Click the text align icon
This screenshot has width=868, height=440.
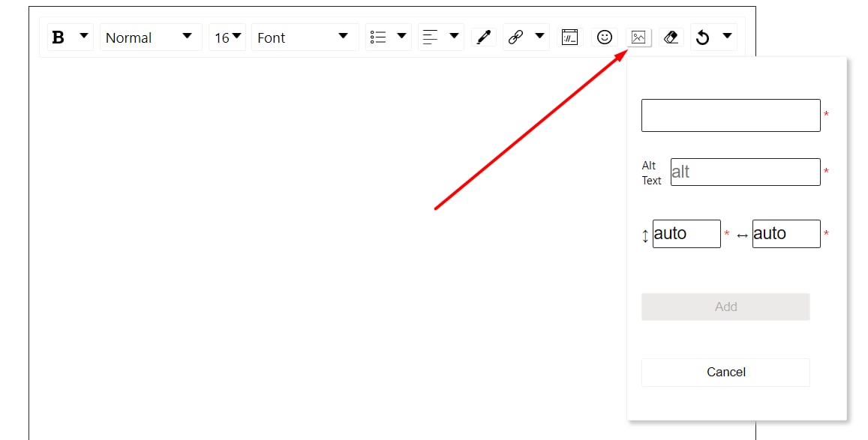coord(430,37)
